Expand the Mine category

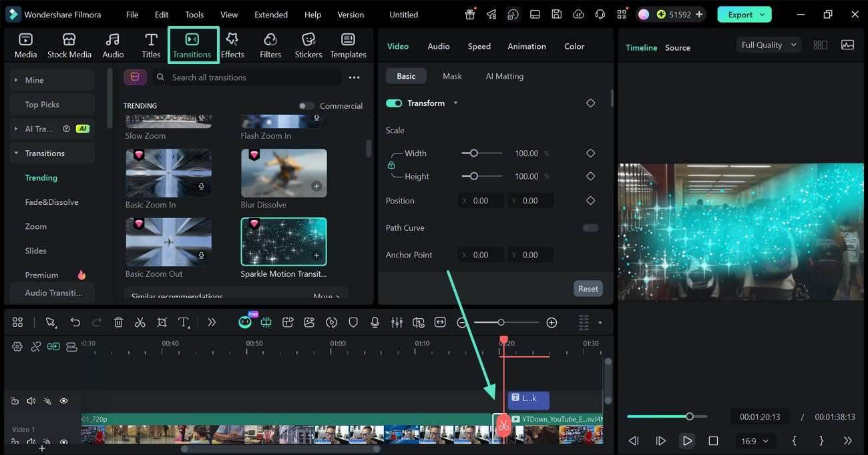coord(16,80)
